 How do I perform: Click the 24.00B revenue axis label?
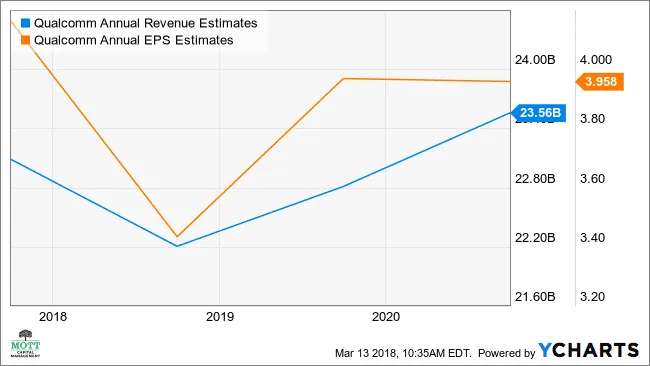(x=535, y=60)
